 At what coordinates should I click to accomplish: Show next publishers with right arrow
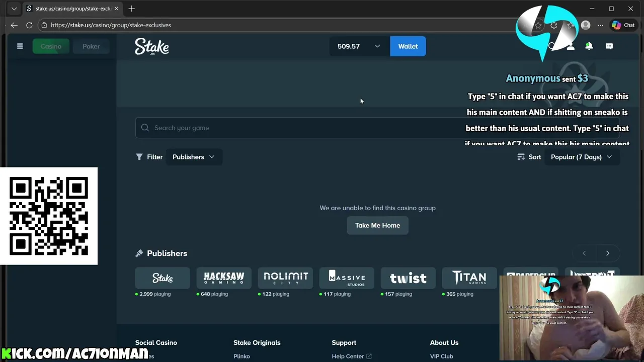(608, 253)
